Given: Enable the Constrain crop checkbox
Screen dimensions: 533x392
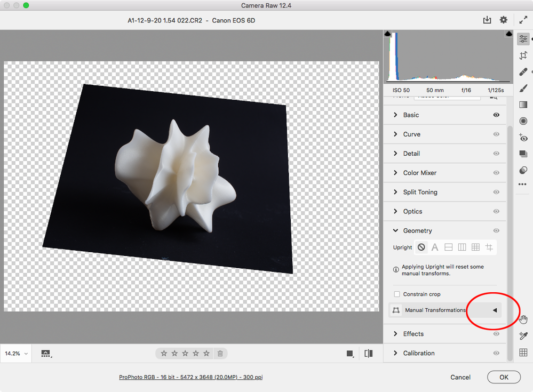Looking at the screenshot, I should [x=397, y=294].
